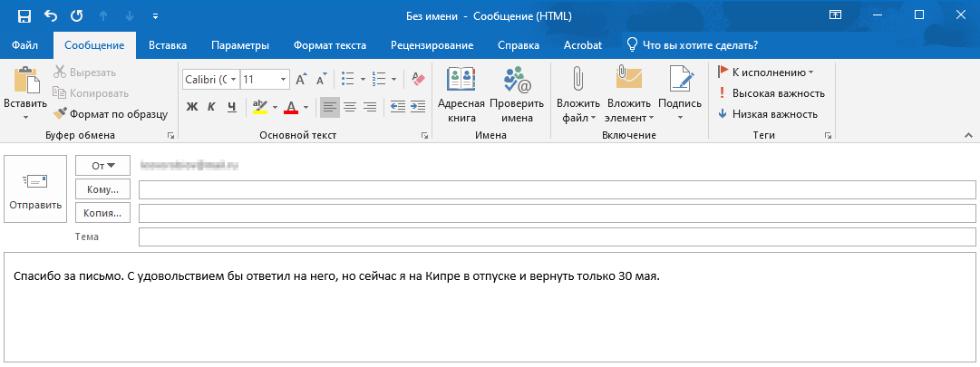Toggle italic К formatting

[211, 107]
